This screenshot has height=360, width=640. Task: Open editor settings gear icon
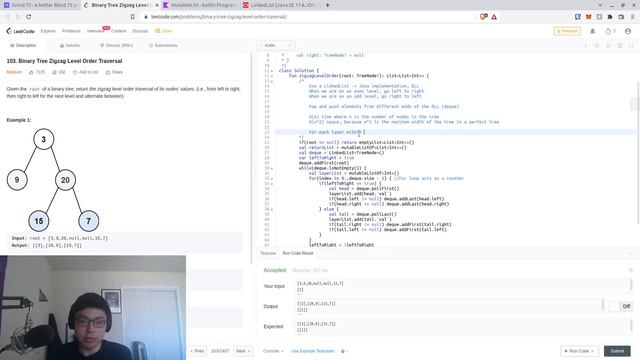point(620,45)
